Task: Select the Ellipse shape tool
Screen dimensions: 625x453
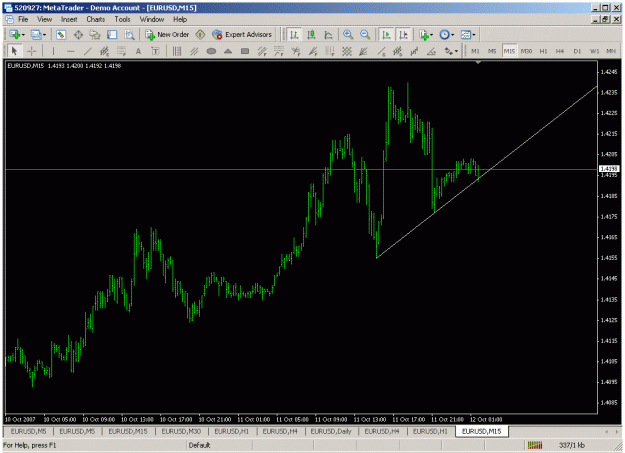Action: [x=211, y=51]
